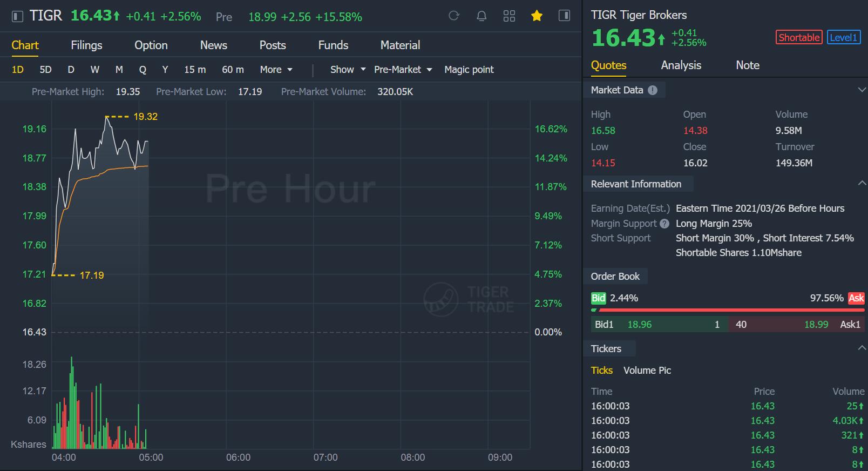Select the Ask1 price 18.99
The width and height of the screenshot is (868, 471).
click(816, 325)
